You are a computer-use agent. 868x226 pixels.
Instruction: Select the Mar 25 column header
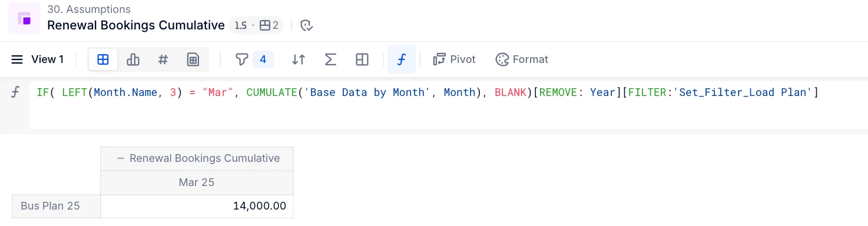coord(197,182)
